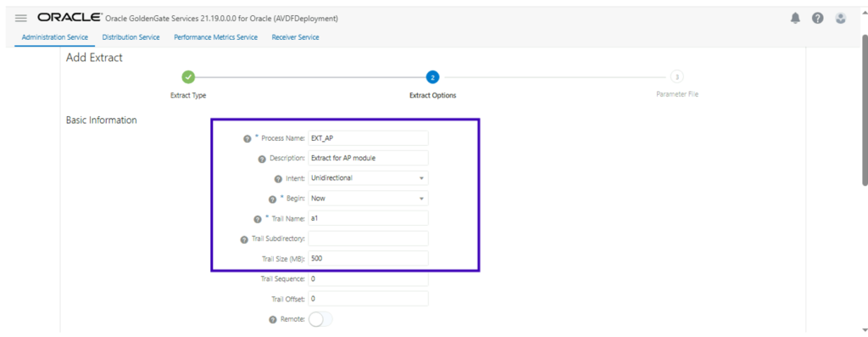This screenshot has width=868, height=337.
Task: Show help for Process Name field
Action: 248,138
